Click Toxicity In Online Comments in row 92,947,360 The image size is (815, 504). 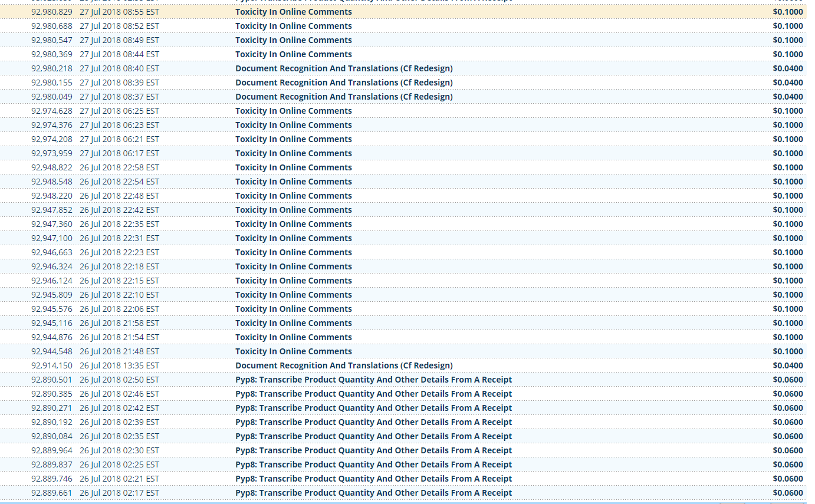pyautogui.click(x=294, y=224)
